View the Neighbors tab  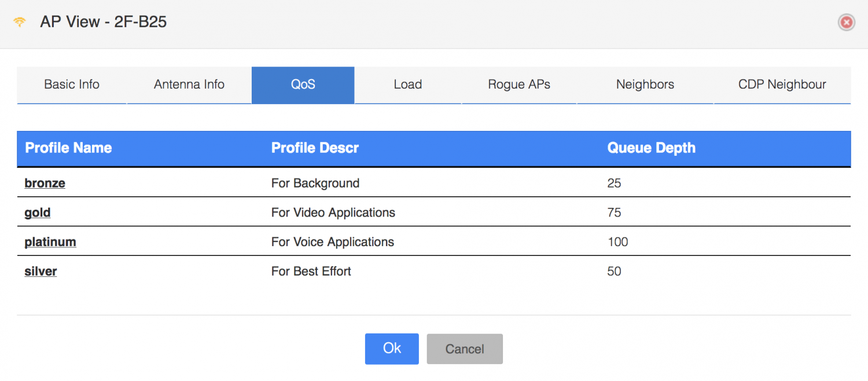(x=645, y=85)
